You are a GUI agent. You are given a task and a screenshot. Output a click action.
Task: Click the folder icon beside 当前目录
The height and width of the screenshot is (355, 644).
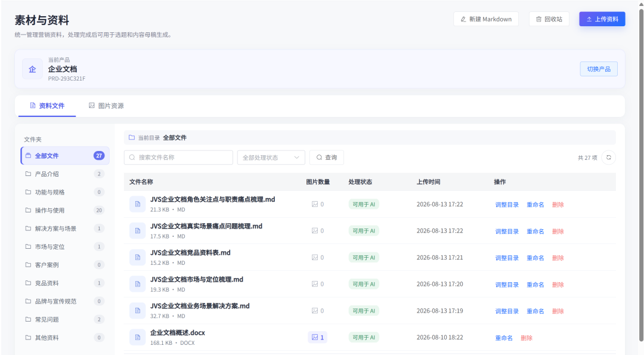131,137
